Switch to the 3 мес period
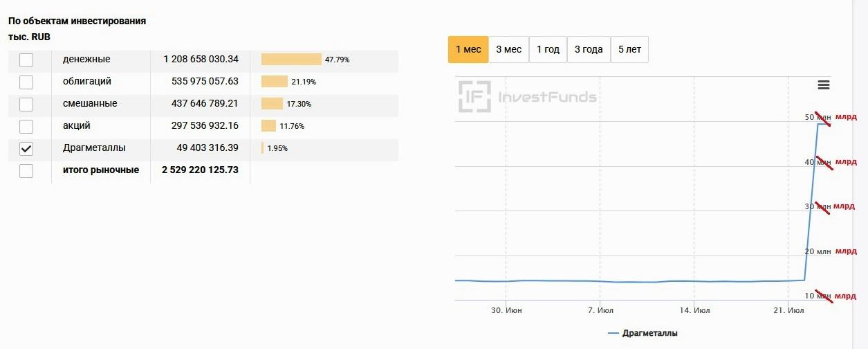868x349 pixels. [x=508, y=49]
